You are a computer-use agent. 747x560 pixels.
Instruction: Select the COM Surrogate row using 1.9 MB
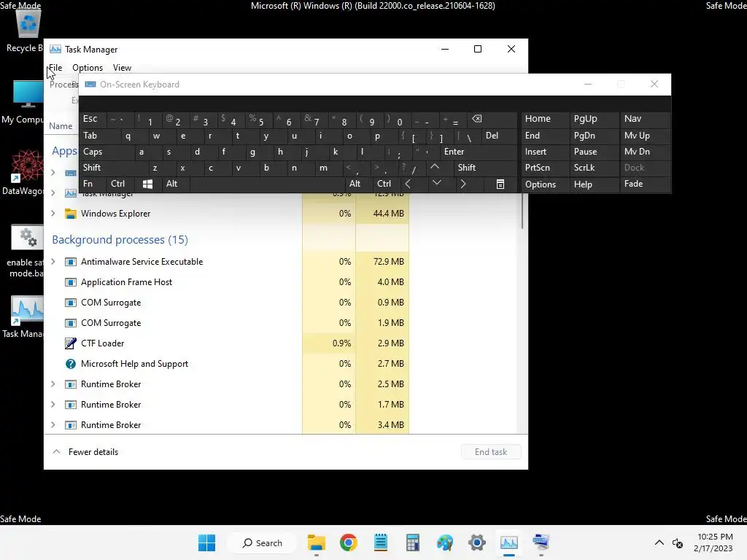(x=228, y=323)
